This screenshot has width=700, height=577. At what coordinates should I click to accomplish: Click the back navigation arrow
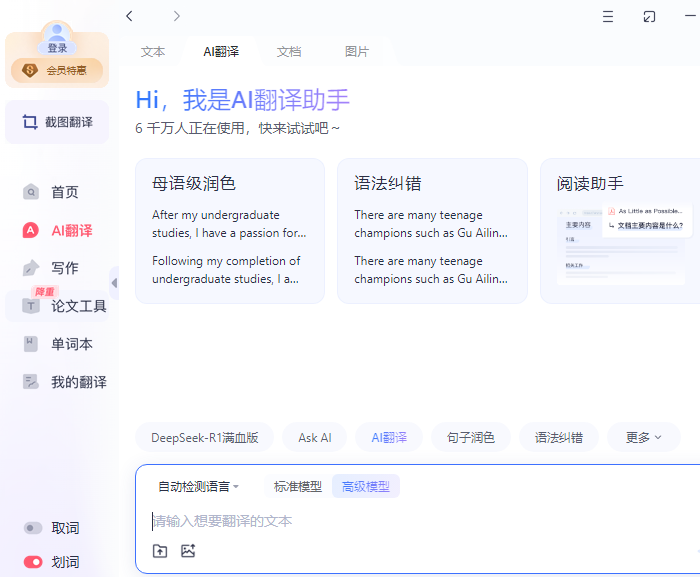pyautogui.click(x=129, y=16)
